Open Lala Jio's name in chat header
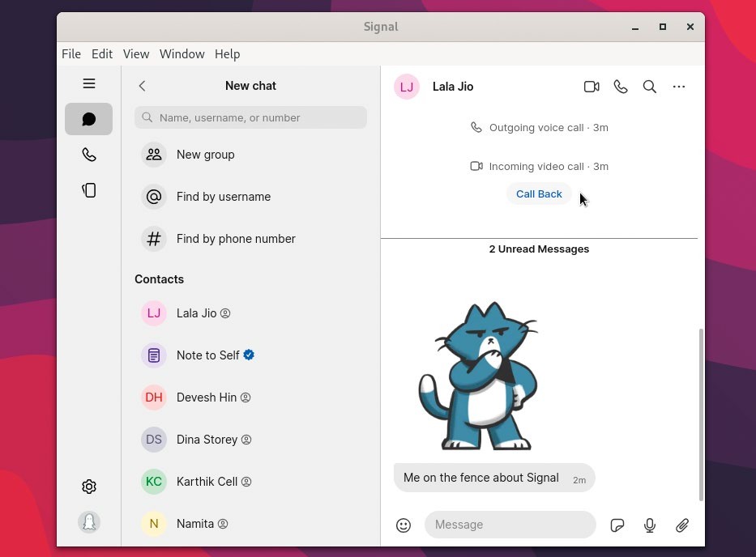The height and width of the screenshot is (557, 756). (x=453, y=87)
